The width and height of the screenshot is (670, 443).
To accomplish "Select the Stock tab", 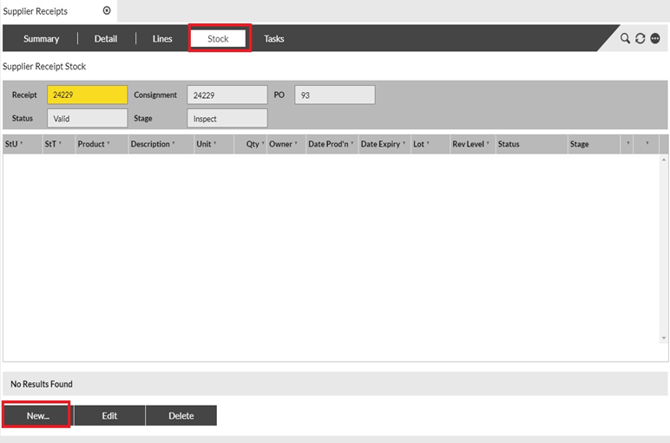I will pos(218,39).
